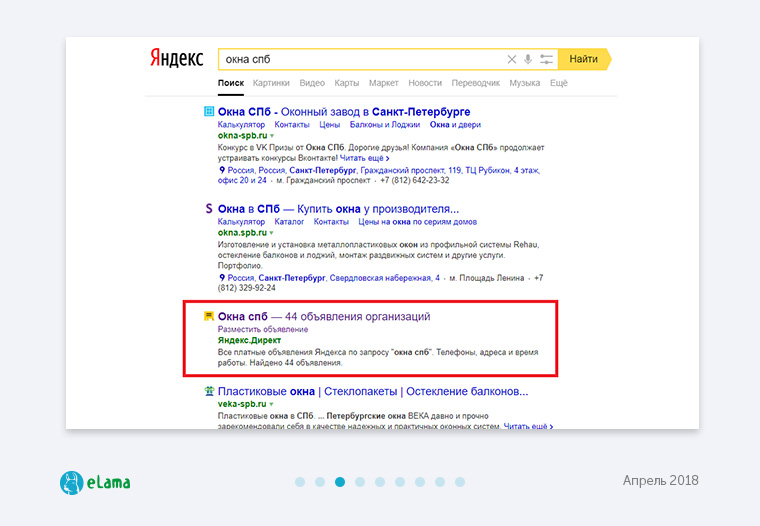This screenshot has height=526, width=760.
Task: Switch to the Картинки tab
Action: 271,83
